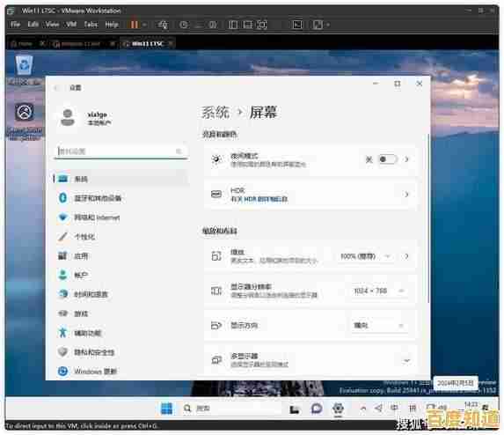Viewport: 504px width, 435px height.
Task: Click the Bluetooth icon in the sidebar
Action: coord(63,198)
